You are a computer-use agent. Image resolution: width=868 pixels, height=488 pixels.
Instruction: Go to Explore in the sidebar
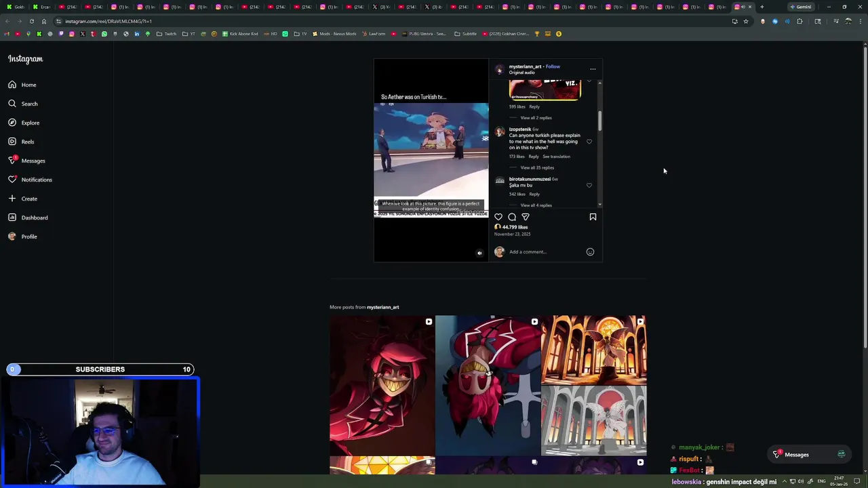click(x=24, y=123)
